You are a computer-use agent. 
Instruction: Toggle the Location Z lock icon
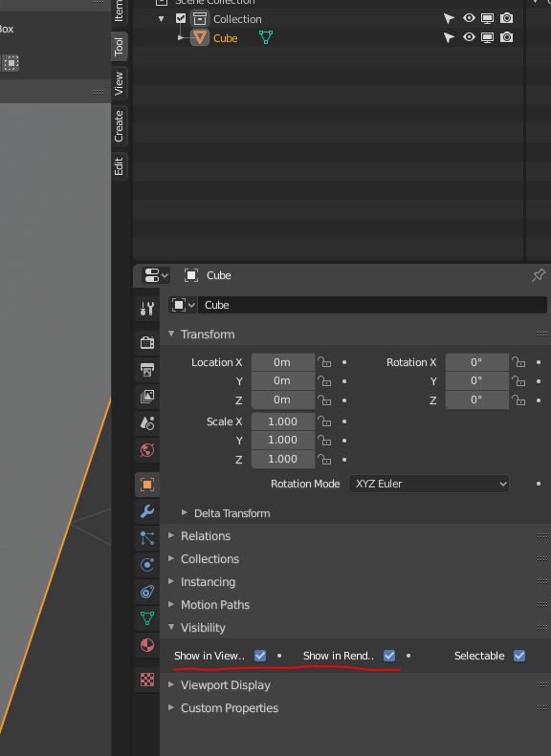[x=324, y=400]
